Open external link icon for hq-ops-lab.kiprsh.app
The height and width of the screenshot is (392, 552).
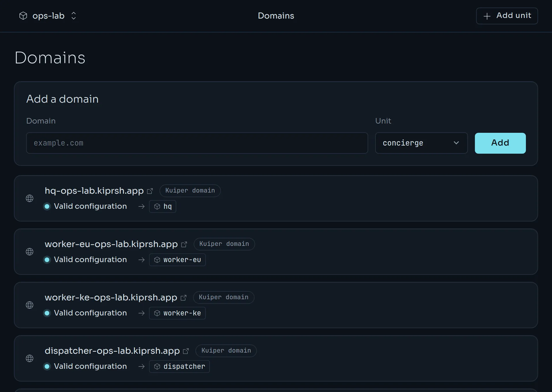(x=150, y=191)
